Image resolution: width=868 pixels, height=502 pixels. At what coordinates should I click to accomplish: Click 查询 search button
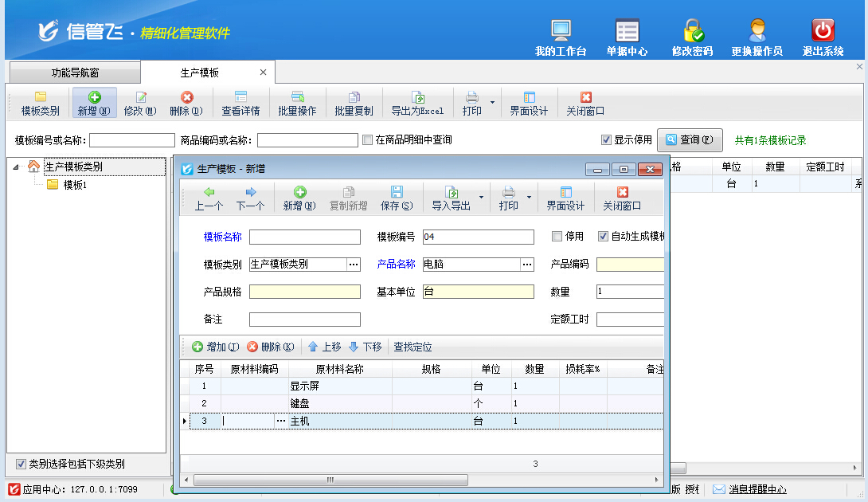690,140
